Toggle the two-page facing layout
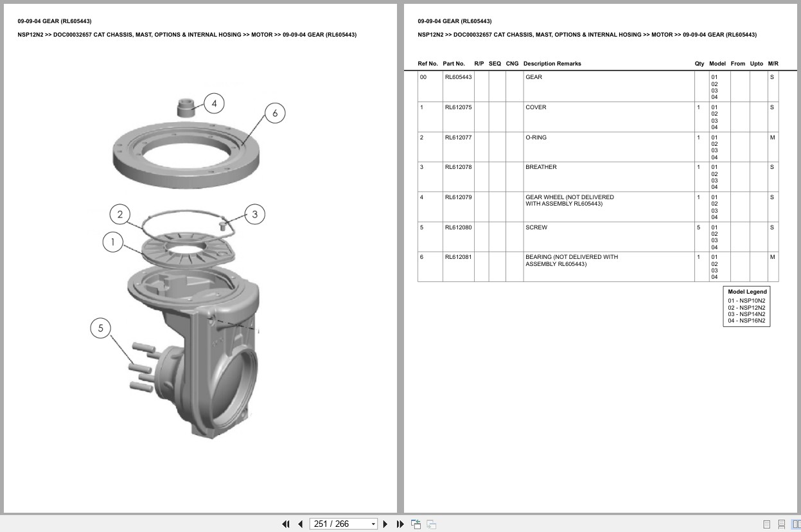The height and width of the screenshot is (532, 801). click(x=797, y=524)
